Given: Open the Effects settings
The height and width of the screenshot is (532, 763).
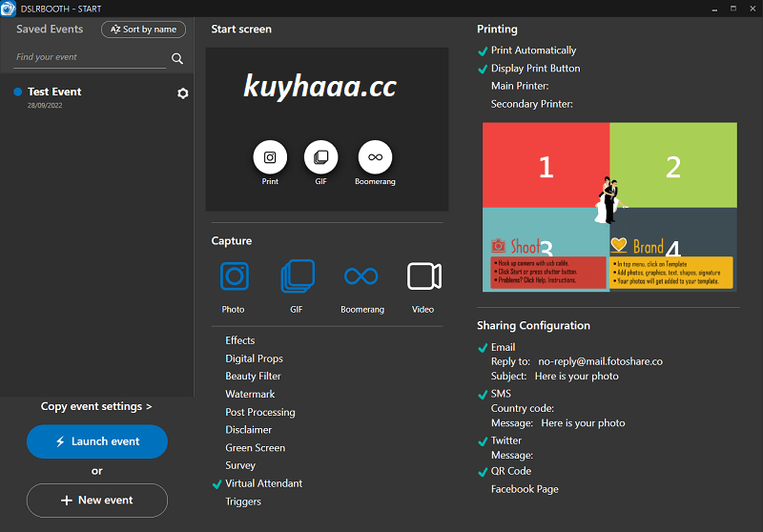Looking at the screenshot, I should tap(240, 340).
